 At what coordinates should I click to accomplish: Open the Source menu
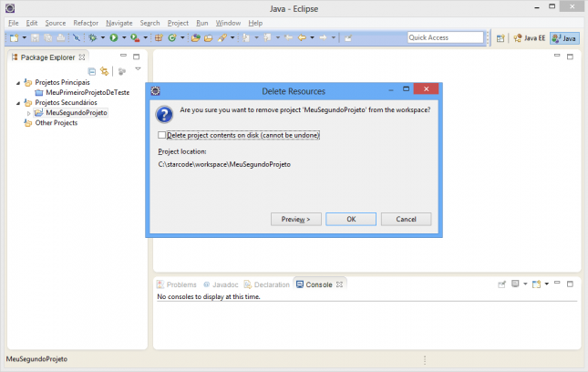pyautogui.click(x=56, y=24)
